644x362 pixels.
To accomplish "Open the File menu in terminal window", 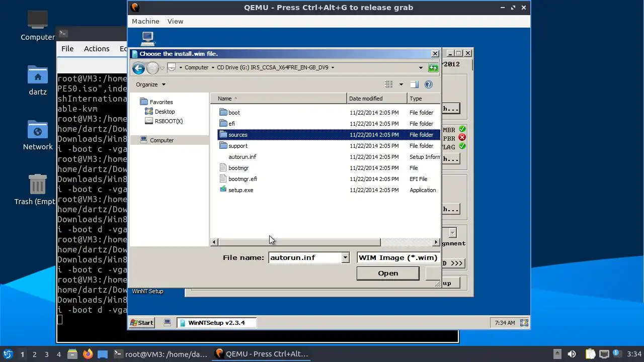I will click(x=67, y=49).
